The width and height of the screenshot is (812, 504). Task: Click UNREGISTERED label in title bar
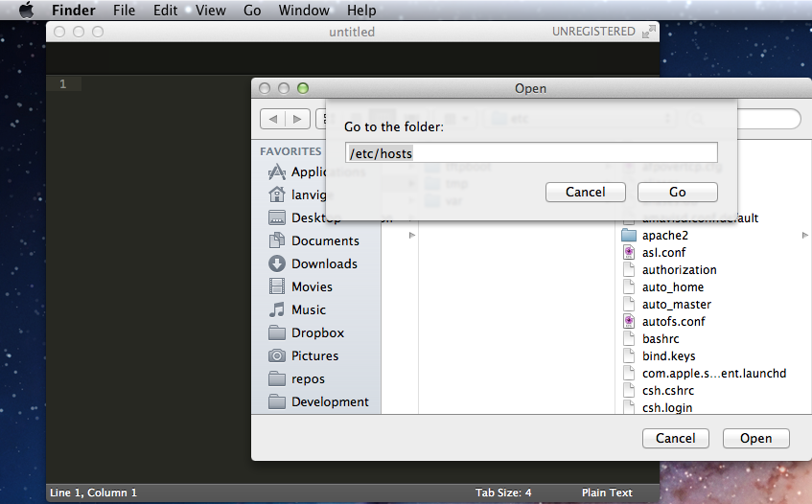[x=593, y=32]
